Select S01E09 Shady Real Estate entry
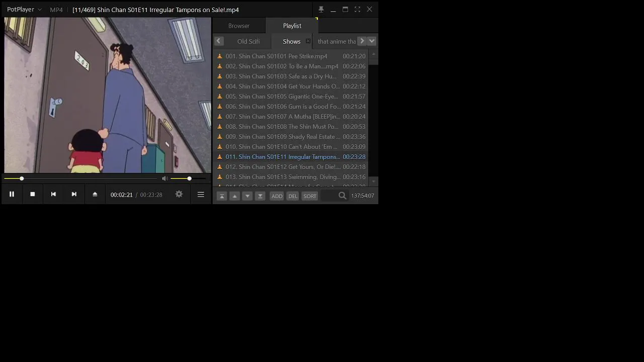The image size is (644, 362). click(x=291, y=137)
